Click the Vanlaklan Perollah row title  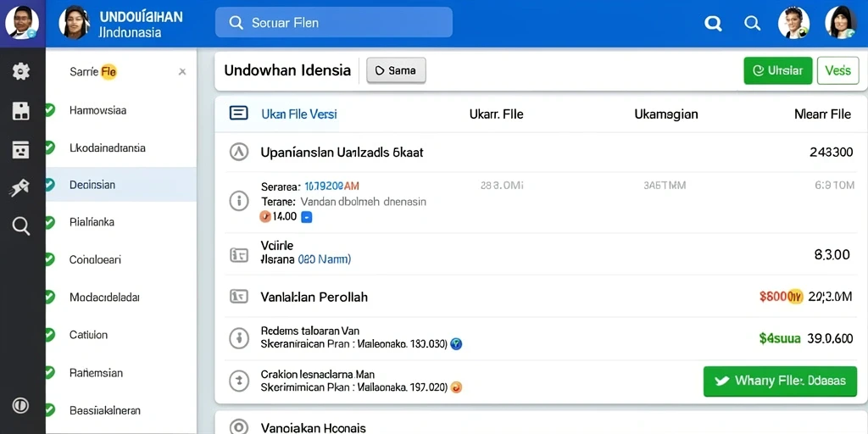(x=314, y=297)
